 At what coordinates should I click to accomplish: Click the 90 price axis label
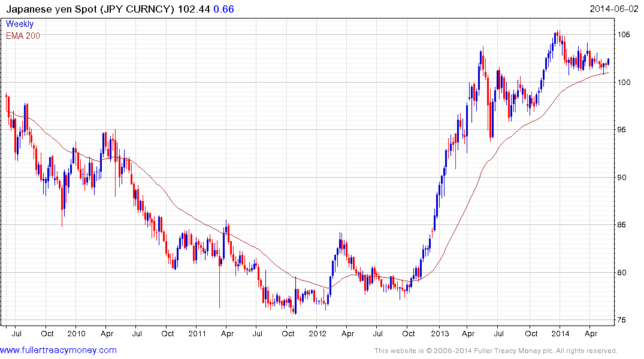pyautogui.click(x=622, y=177)
